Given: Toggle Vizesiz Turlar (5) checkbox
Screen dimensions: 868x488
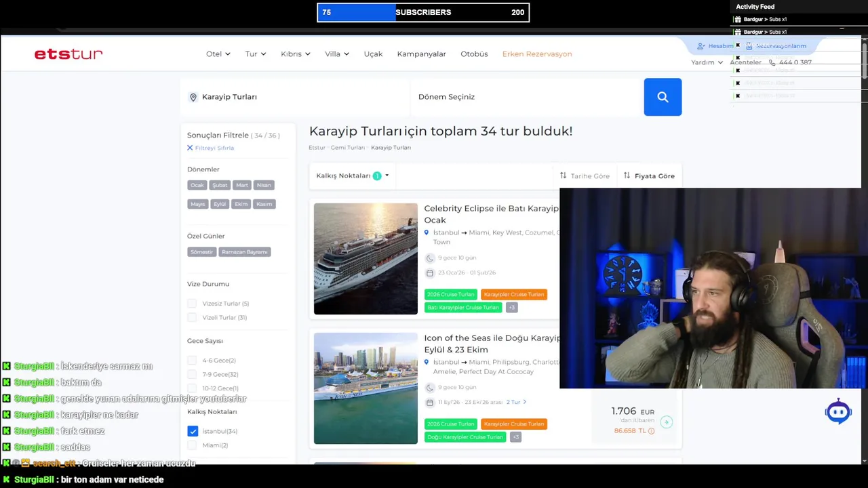Looking at the screenshot, I should (192, 304).
